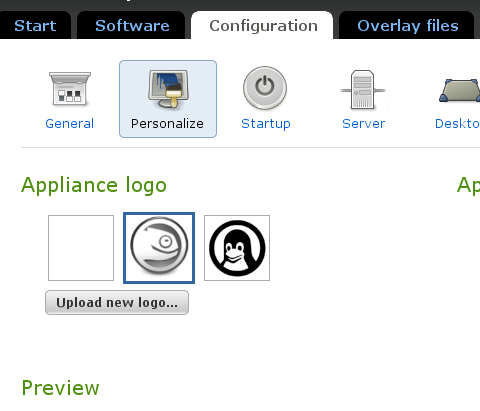Switch to the Start tab
The width and height of the screenshot is (480, 411).
click(x=35, y=25)
